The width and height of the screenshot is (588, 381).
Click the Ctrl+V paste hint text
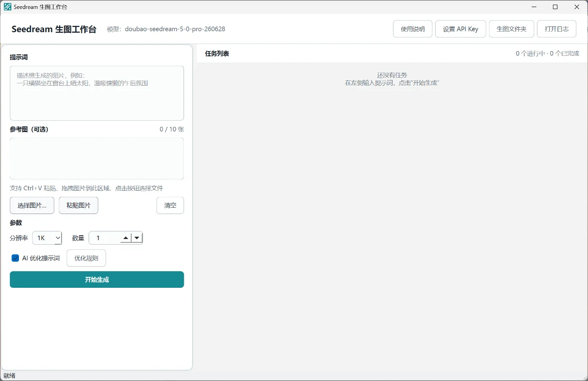click(x=86, y=188)
